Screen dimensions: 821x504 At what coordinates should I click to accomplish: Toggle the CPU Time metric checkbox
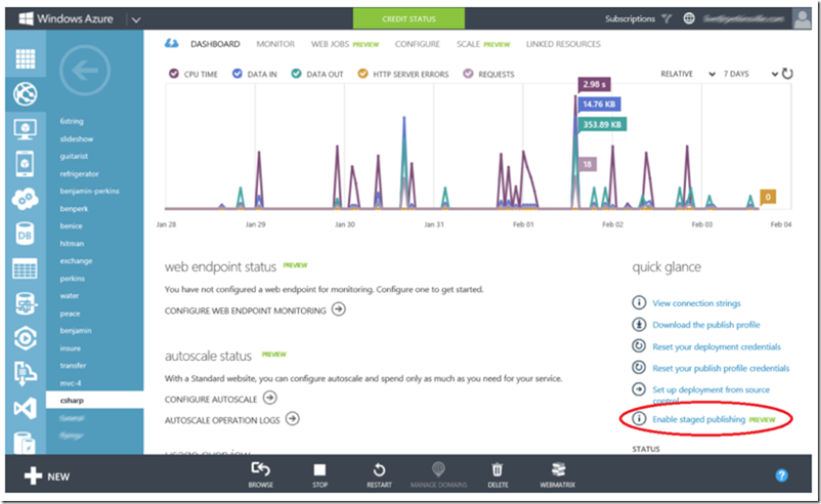(174, 73)
